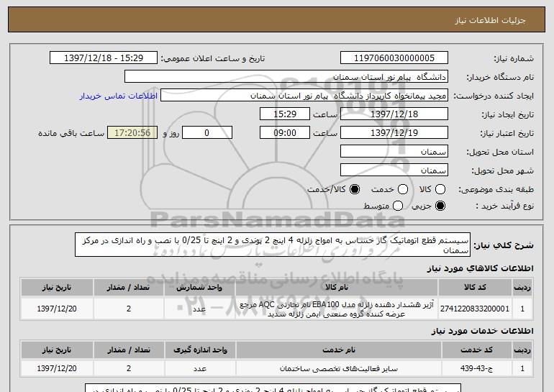
Task: Click goods code 2741220833200001 cell
Action: pos(475,309)
